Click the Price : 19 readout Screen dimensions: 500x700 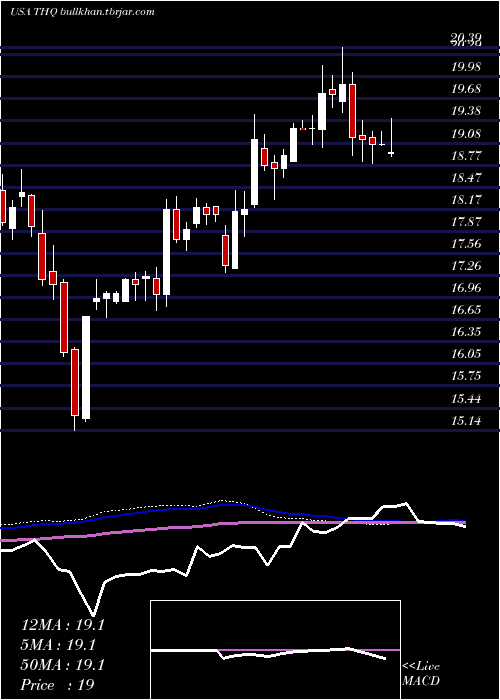pyautogui.click(x=57, y=685)
